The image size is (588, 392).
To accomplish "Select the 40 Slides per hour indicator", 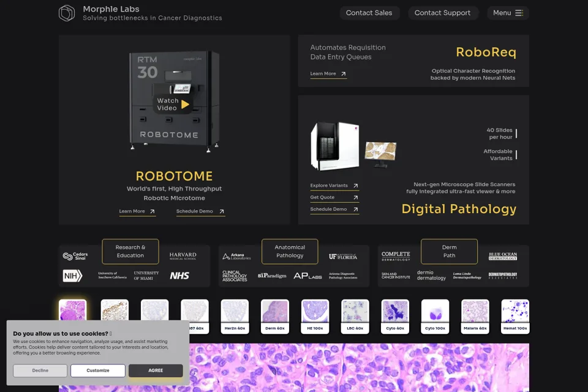I will click(x=502, y=134).
